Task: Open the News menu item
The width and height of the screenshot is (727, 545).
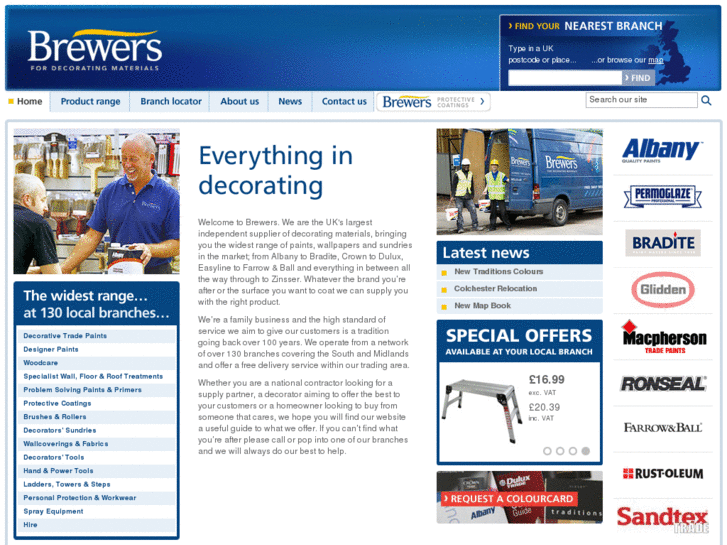Action: pos(290,101)
